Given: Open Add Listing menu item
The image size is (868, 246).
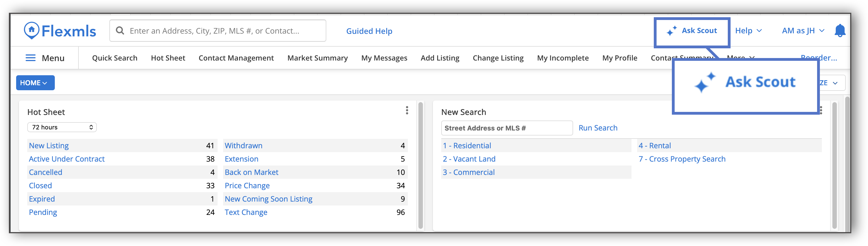Looking at the screenshot, I should (440, 58).
